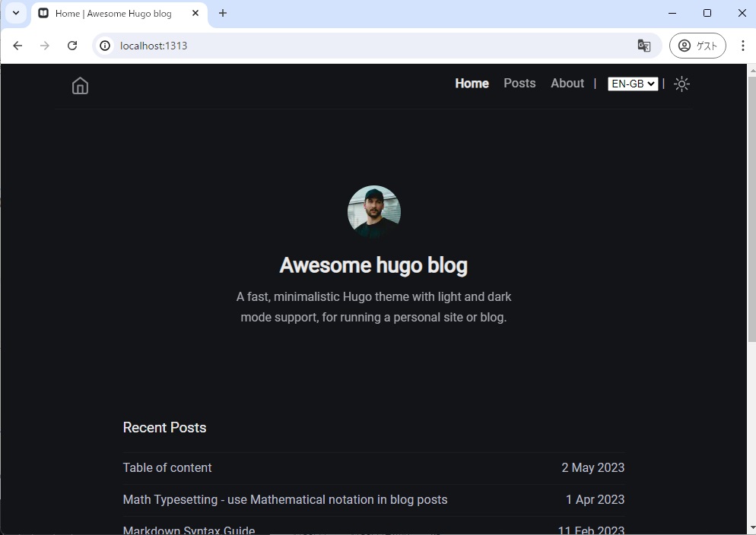Screen dimensions: 756x535
Task: Click the localhost:1313 address field
Action: tap(376, 46)
